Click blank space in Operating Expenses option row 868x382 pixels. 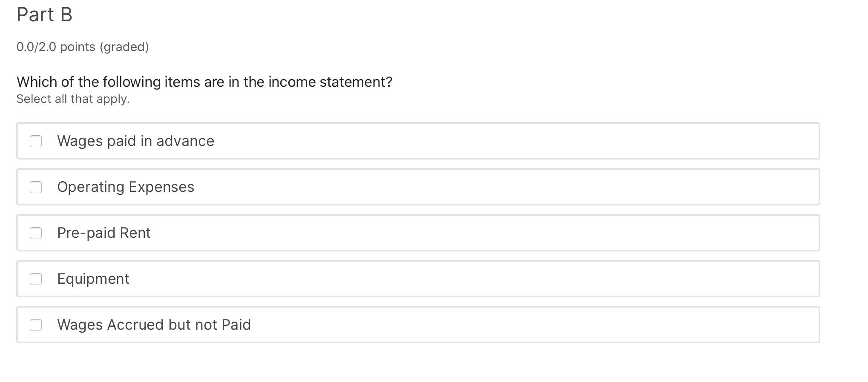click(511, 187)
